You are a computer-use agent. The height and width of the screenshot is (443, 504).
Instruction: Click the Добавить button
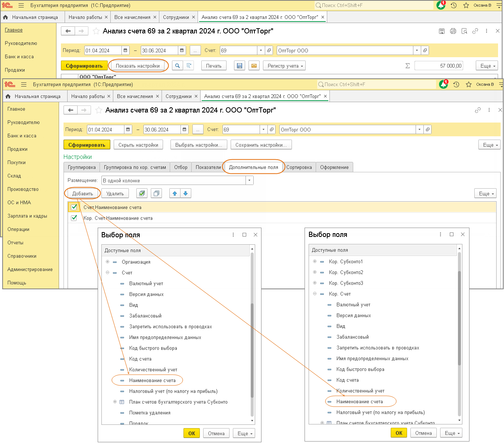[82, 193]
